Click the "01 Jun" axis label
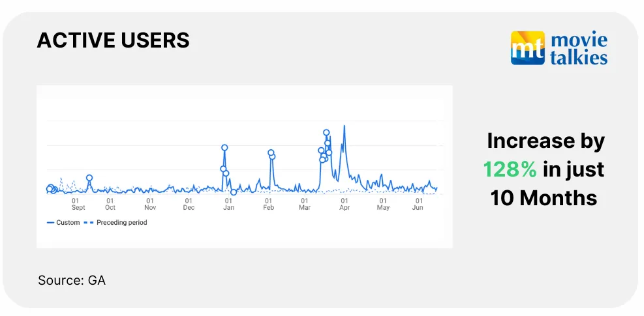 click(x=418, y=204)
